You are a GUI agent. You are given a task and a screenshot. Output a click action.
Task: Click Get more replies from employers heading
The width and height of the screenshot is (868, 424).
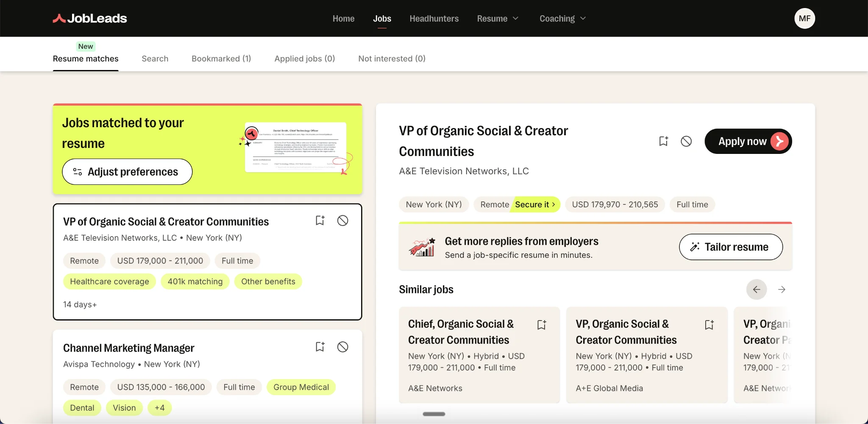521,241
